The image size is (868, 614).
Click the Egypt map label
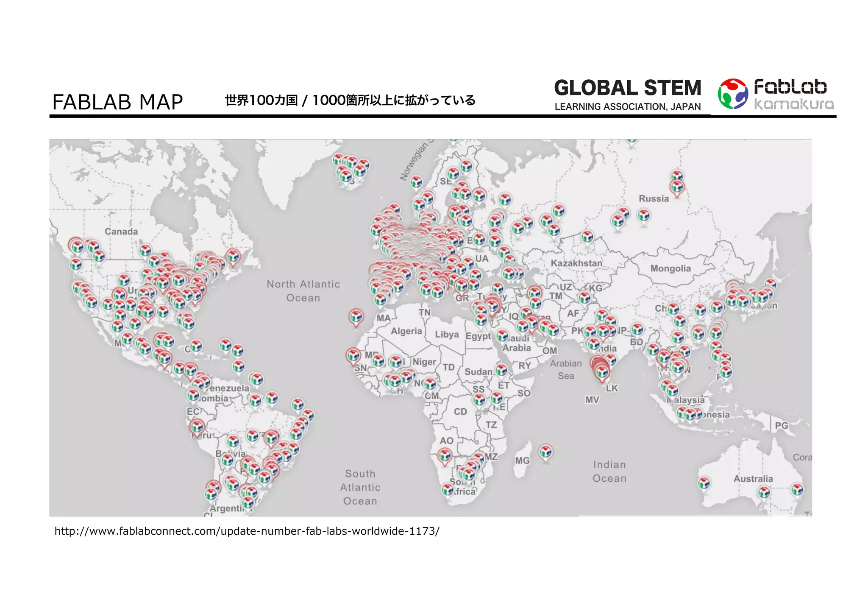click(478, 336)
